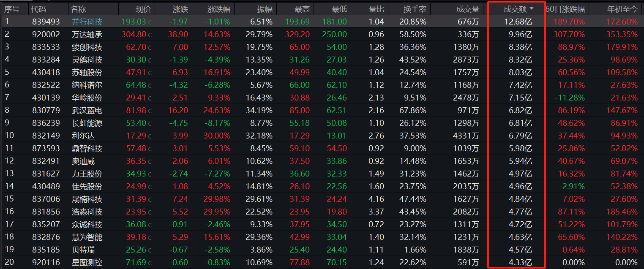Click stock name 贝特瑞
The image size is (644, 269).
pos(83,250)
